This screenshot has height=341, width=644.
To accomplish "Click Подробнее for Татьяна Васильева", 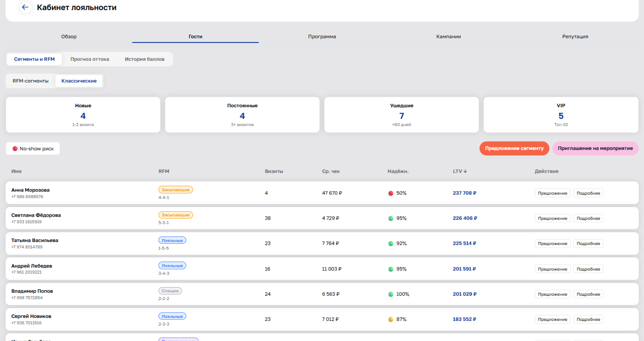I will [588, 243].
